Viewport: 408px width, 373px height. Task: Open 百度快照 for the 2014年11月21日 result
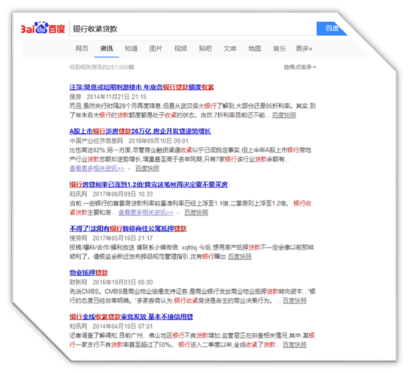tap(284, 115)
